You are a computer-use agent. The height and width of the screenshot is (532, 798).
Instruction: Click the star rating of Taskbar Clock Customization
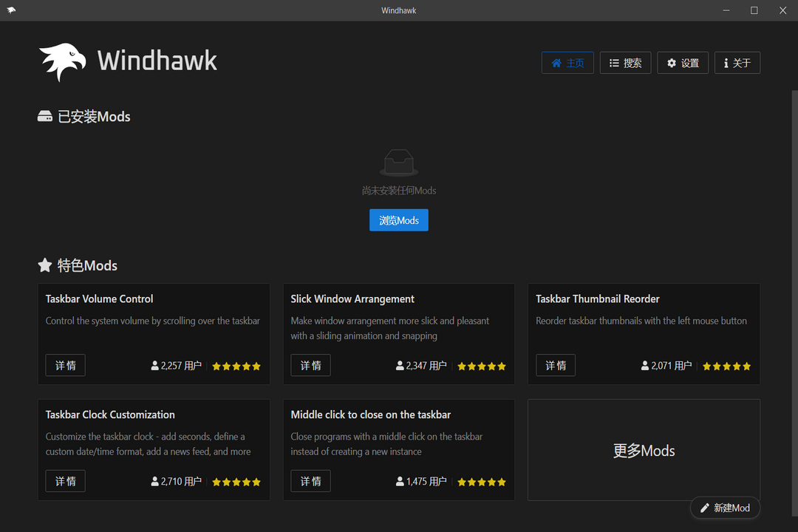[236, 481]
